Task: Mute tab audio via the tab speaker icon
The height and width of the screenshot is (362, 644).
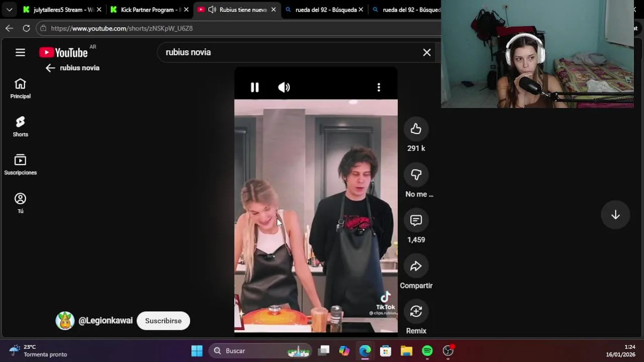Action: click(212, 10)
